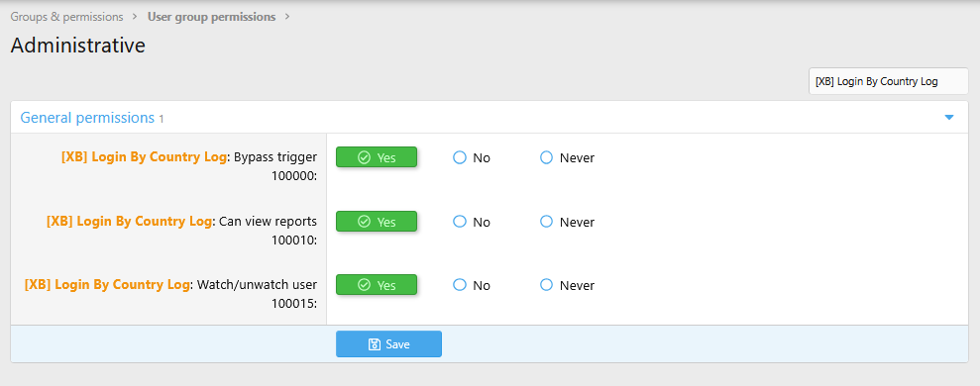Click the Save button
The width and height of the screenshot is (980, 386).
[388, 344]
